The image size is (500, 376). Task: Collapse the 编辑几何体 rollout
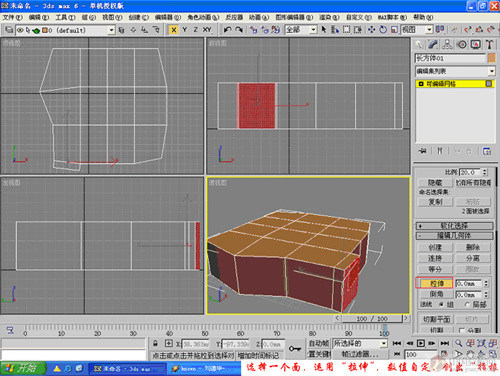click(x=455, y=236)
